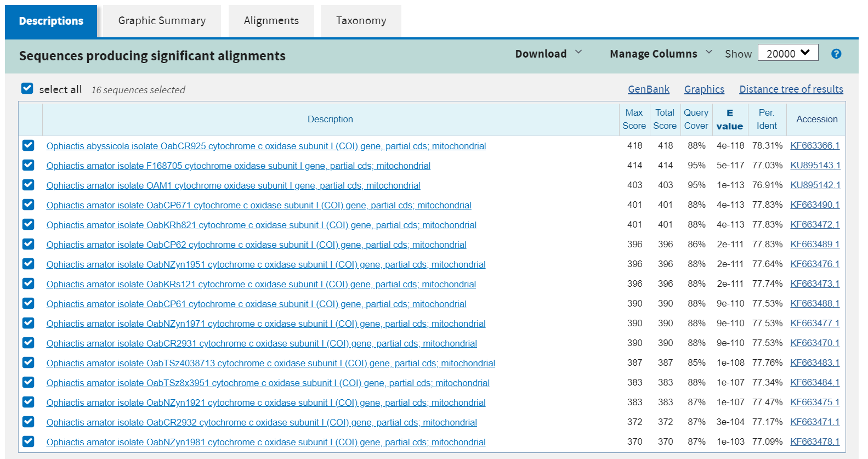Uncheck the isolate OabTSz4038713 row checkbox

click(29, 362)
